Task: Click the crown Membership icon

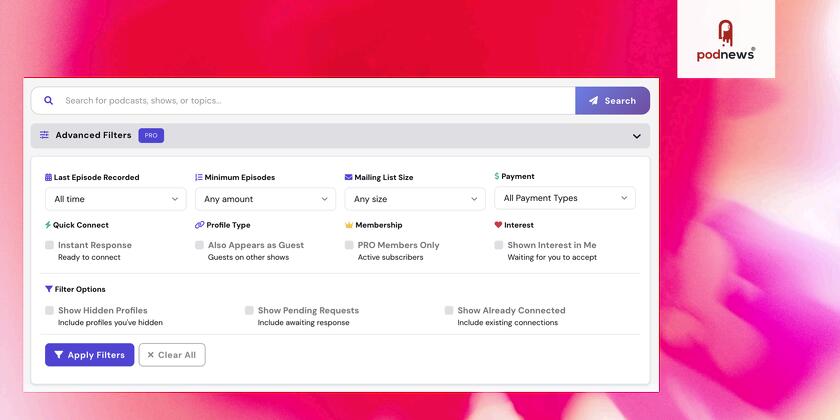Action: click(x=349, y=225)
